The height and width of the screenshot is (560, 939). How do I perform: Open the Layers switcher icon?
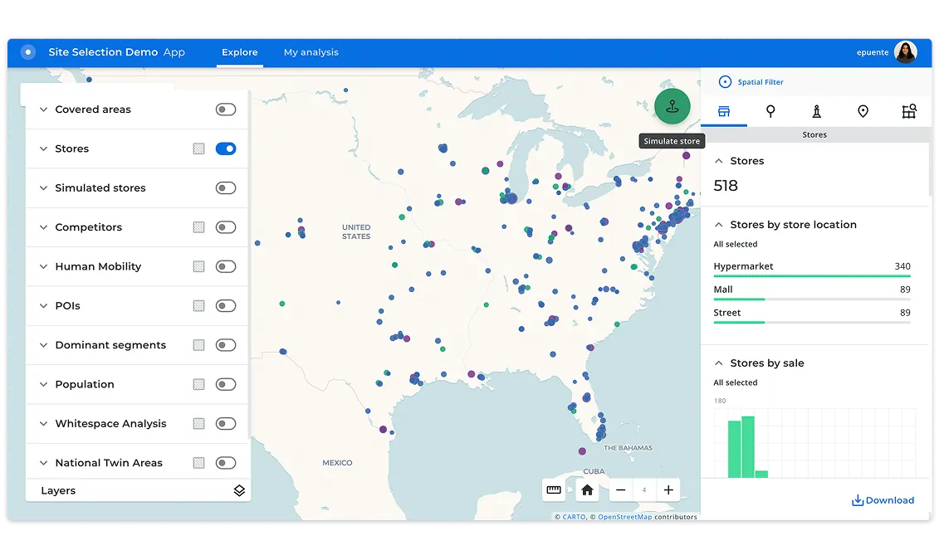239,490
